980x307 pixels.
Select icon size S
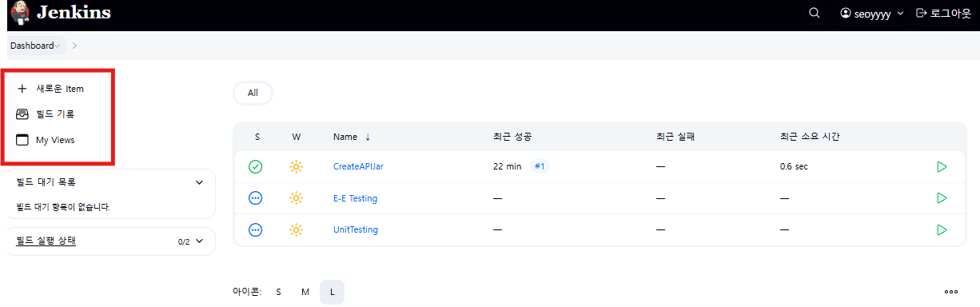pos(278,292)
